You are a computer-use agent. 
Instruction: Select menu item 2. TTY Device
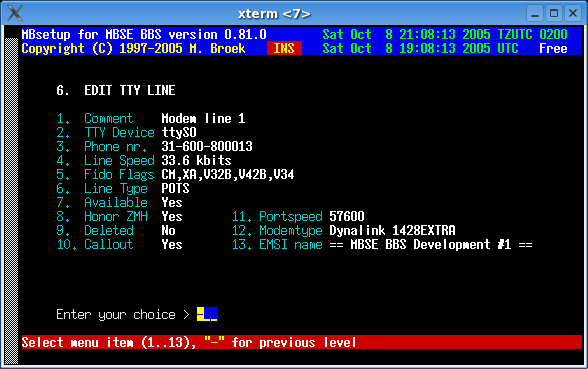(x=105, y=132)
